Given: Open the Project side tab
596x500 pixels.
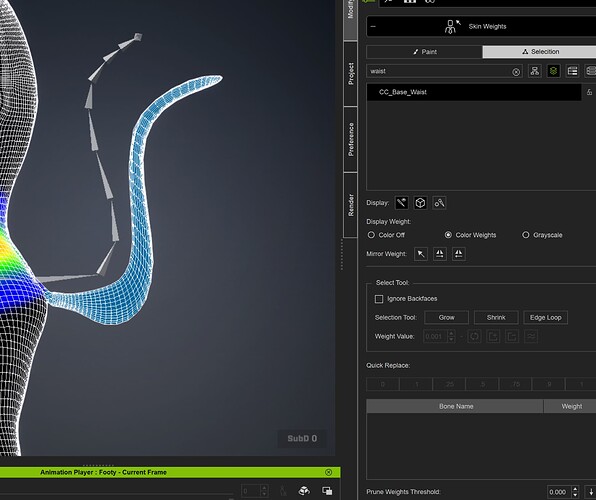Looking at the screenshot, I should 350,74.
